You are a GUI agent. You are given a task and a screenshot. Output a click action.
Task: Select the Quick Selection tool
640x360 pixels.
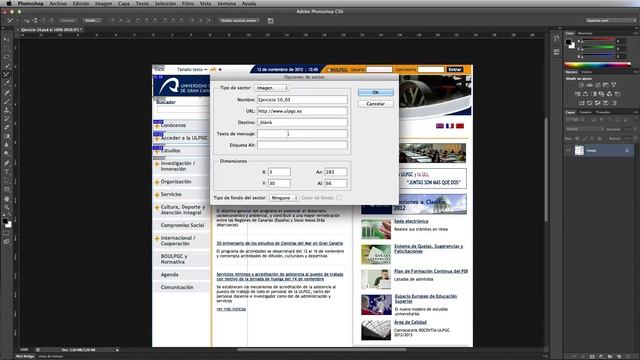click(7, 66)
